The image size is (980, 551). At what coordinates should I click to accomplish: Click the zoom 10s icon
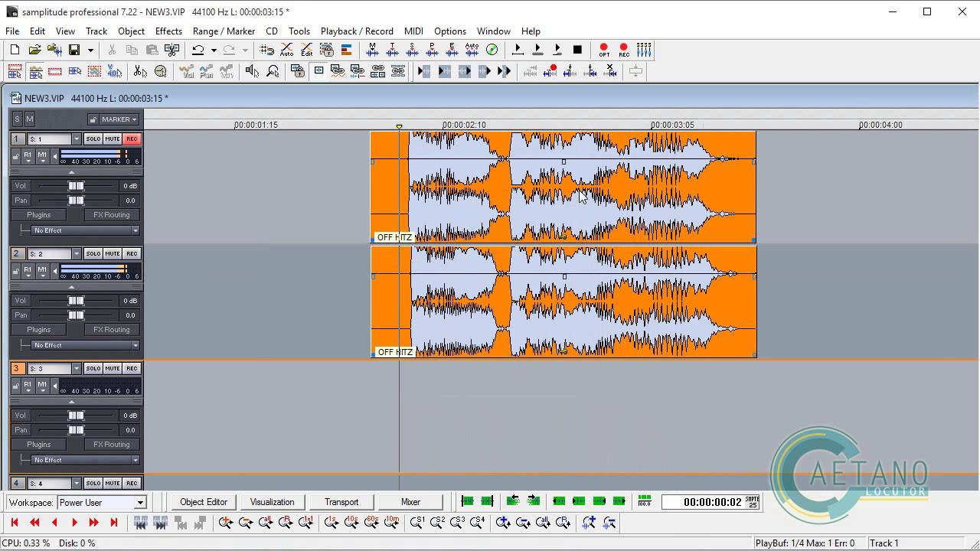351,523
